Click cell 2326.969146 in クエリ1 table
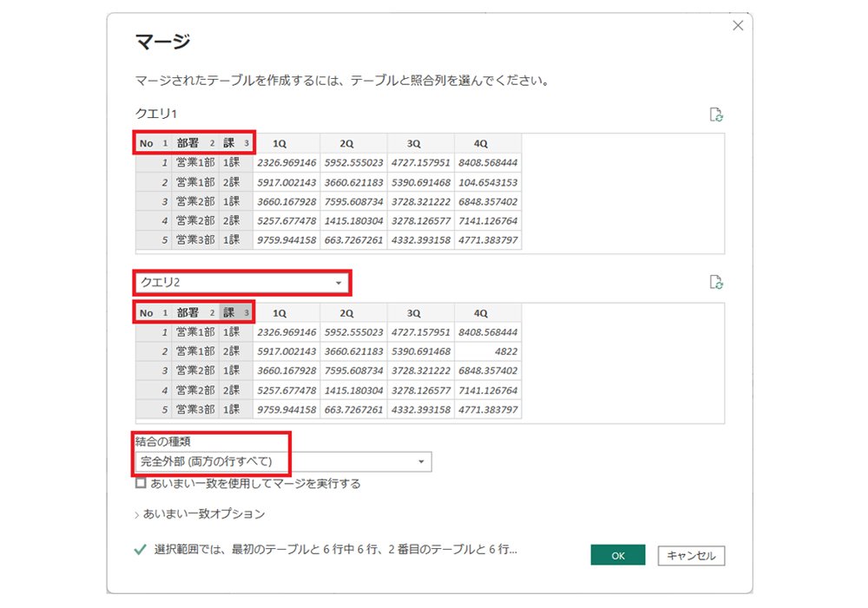The height and width of the screenshot is (608, 868). [286, 163]
